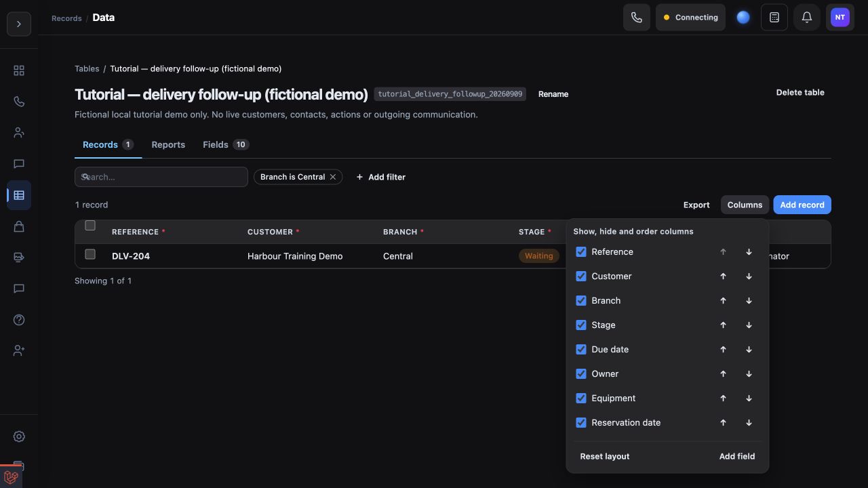Click the Add record button
868x488 pixels.
[x=802, y=205]
